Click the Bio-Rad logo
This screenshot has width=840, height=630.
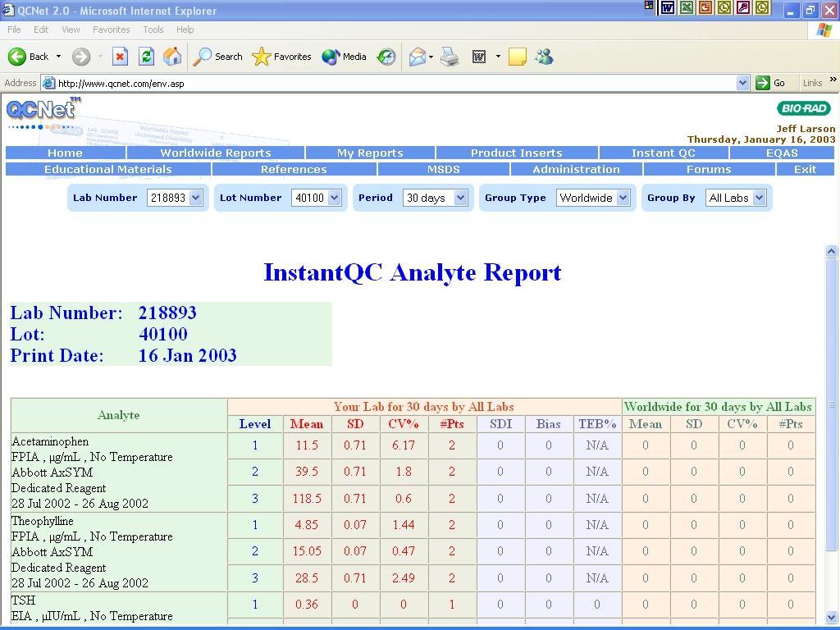point(804,108)
